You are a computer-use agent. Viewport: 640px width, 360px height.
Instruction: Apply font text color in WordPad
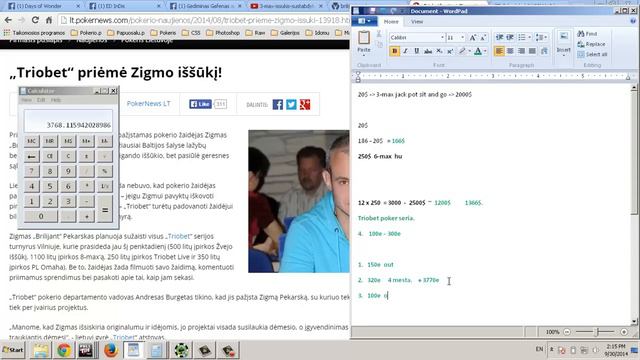click(x=478, y=51)
